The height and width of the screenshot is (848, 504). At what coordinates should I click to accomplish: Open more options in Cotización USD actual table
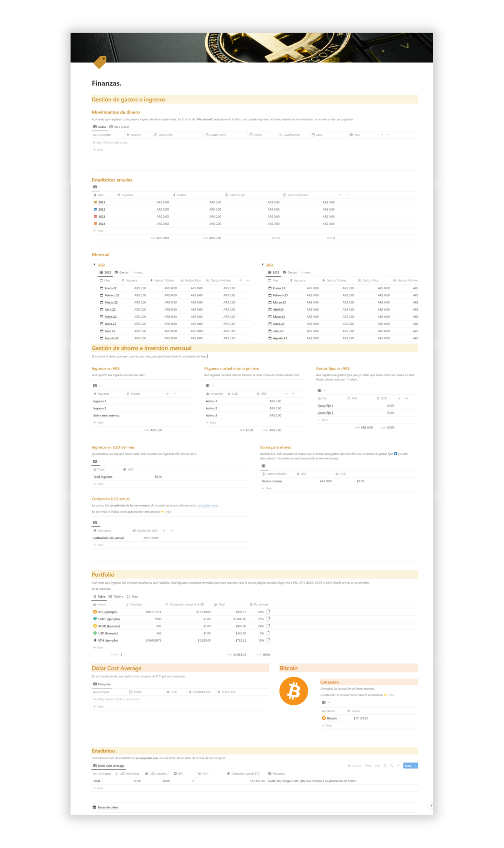tap(171, 530)
